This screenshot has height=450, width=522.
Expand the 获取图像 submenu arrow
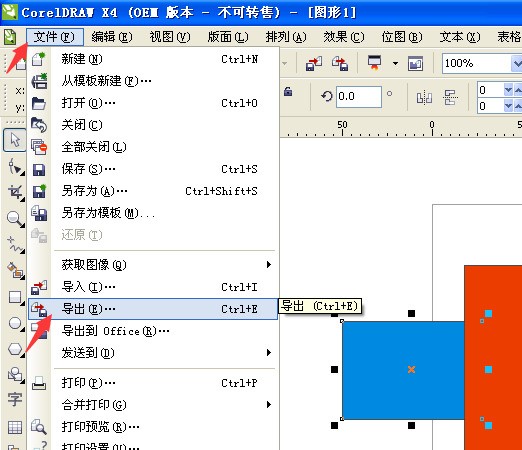point(269,265)
